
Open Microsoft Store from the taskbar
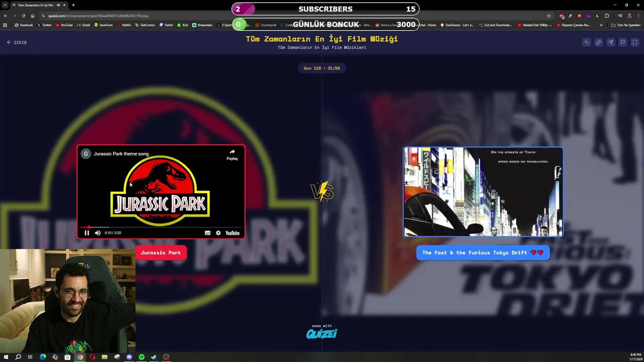(x=67, y=357)
